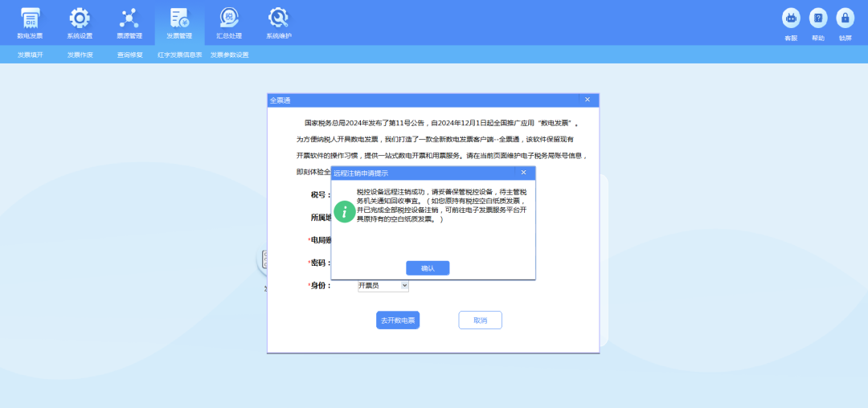The image size is (868, 408).
Task: Contact 客服 via the robot icon
Action: coord(791,18)
